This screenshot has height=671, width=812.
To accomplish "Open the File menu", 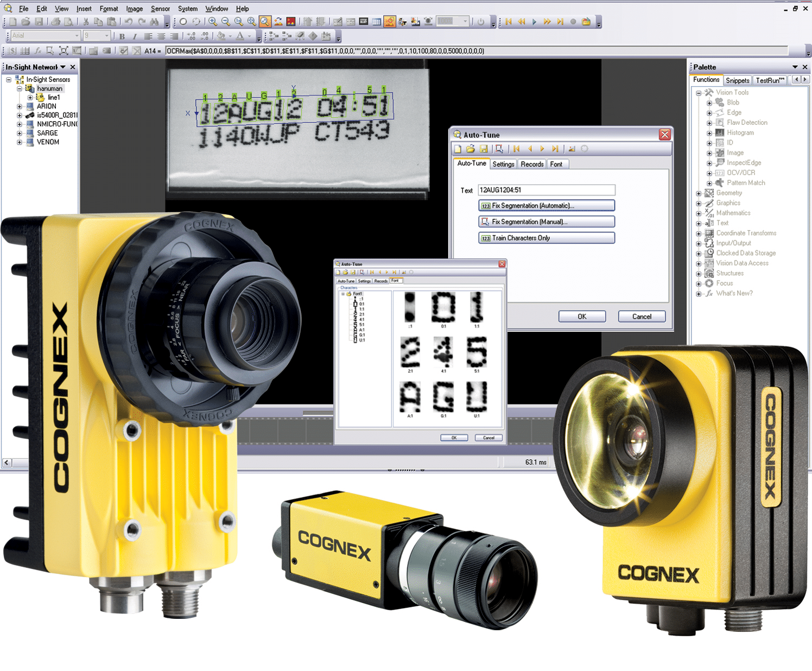I will [x=24, y=9].
